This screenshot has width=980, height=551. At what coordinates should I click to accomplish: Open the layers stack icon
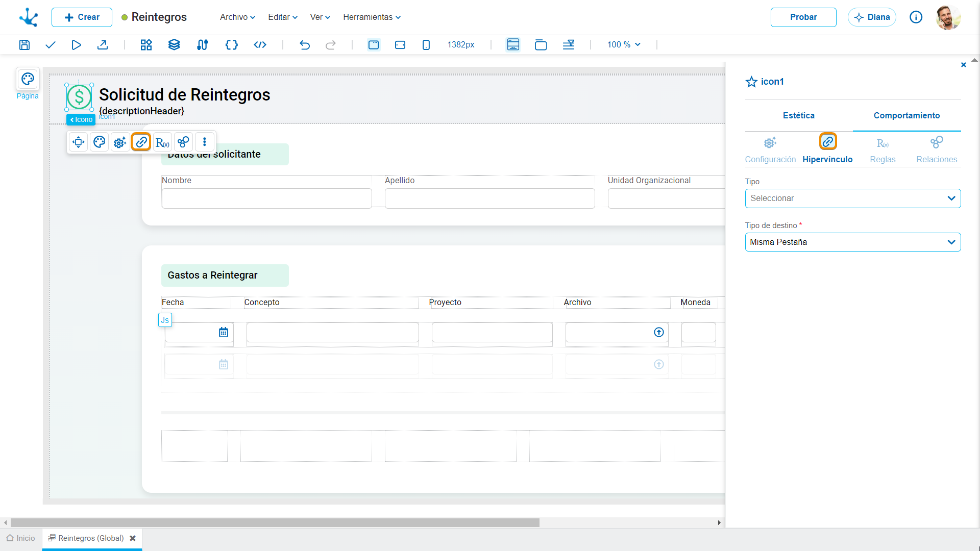coord(174,45)
